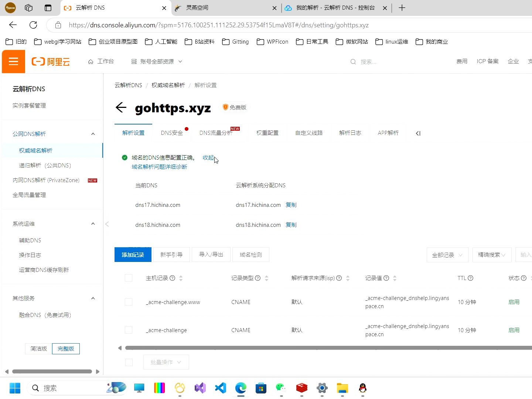Click the help icon next to TTL

point(471,278)
